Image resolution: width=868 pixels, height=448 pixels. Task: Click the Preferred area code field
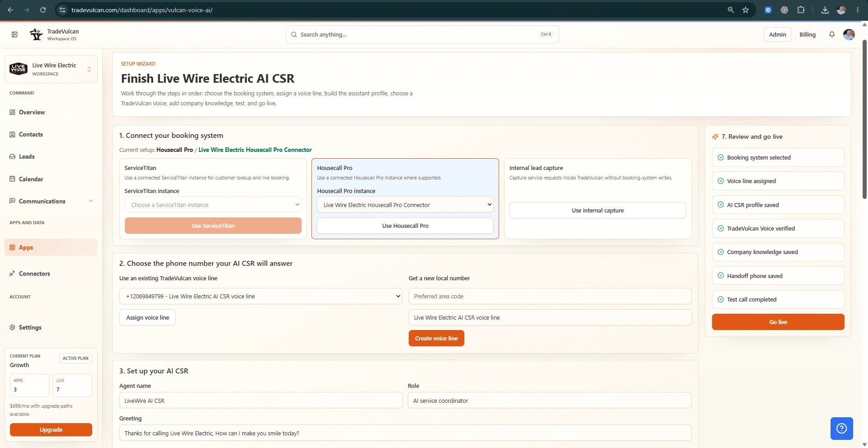click(x=550, y=296)
